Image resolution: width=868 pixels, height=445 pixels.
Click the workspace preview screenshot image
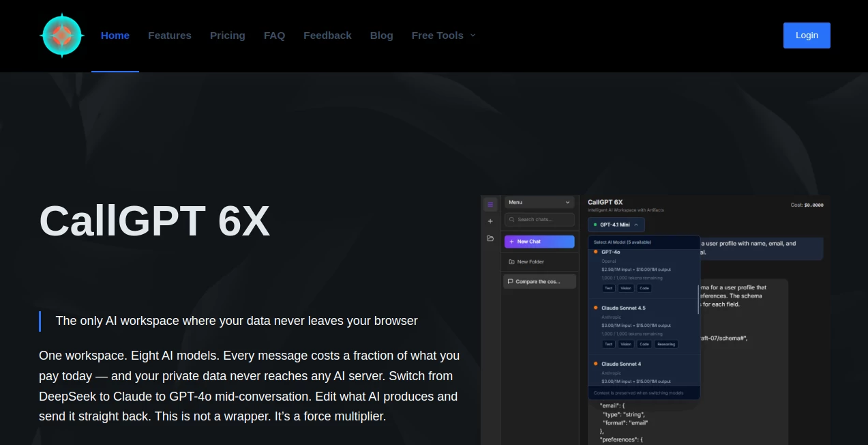(x=655, y=320)
